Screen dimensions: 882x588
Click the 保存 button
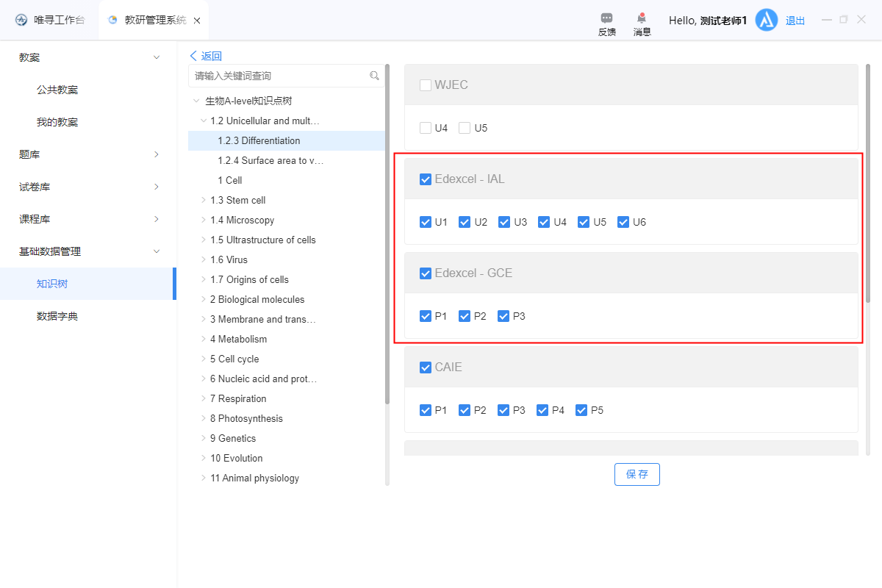click(x=637, y=474)
